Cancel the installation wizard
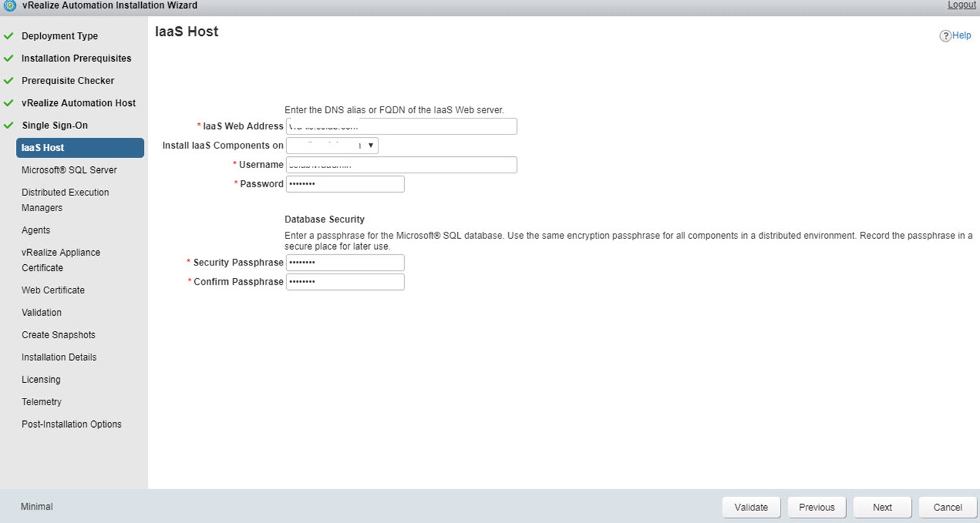This screenshot has width=980, height=523. tap(948, 508)
